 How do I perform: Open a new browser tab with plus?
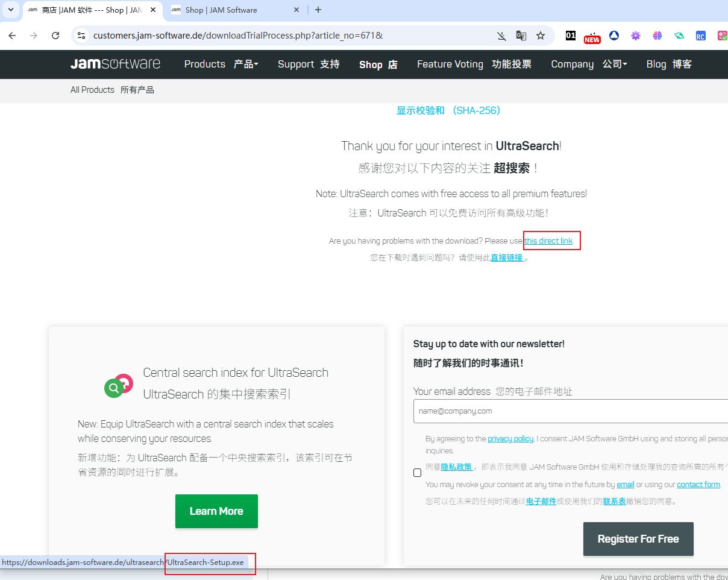(318, 10)
